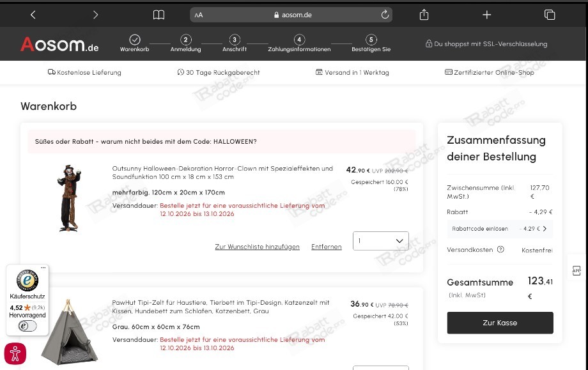The image size is (588, 370).
Task: Go forward with Safari forward arrow
Action: [x=95, y=15]
